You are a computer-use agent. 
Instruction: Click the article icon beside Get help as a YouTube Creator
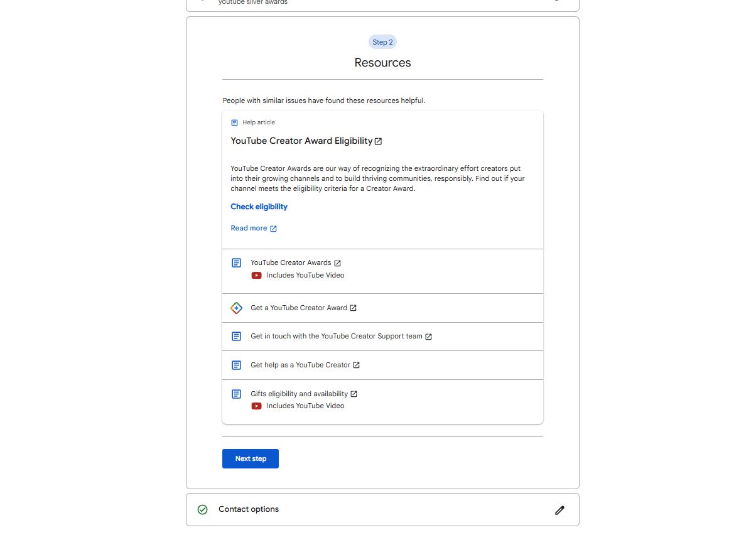[x=236, y=365]
